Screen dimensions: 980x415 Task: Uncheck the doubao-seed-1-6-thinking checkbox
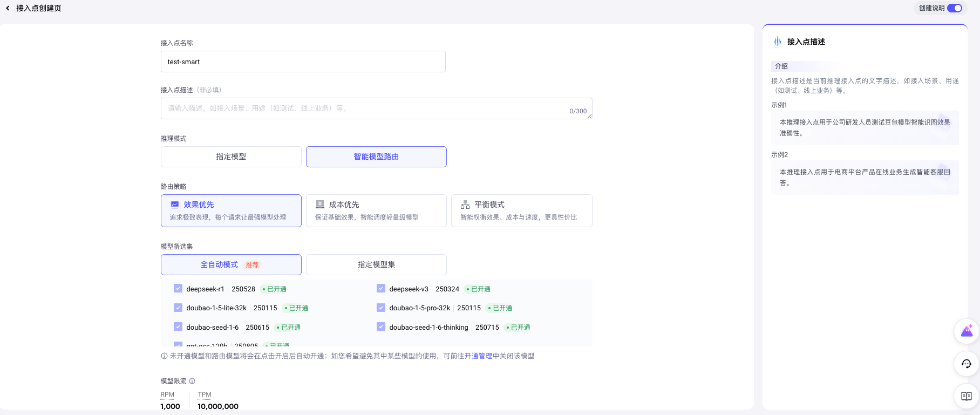point(381,327)
